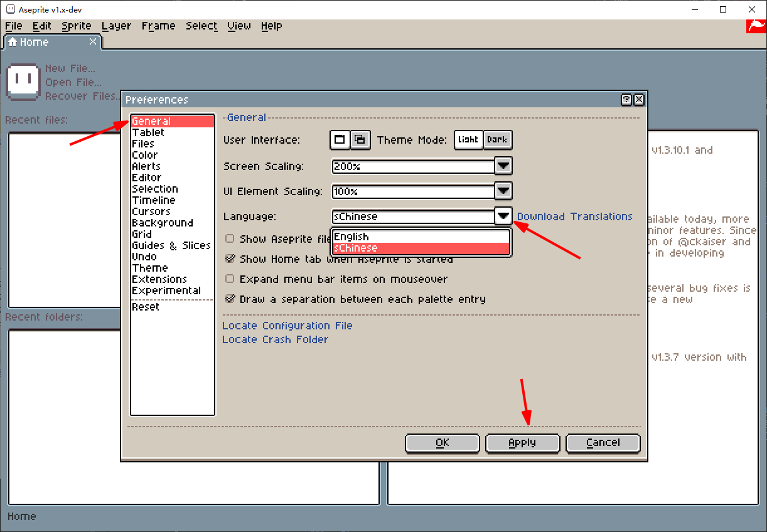Select Grid in preferences sidebar

pos(173,234)
